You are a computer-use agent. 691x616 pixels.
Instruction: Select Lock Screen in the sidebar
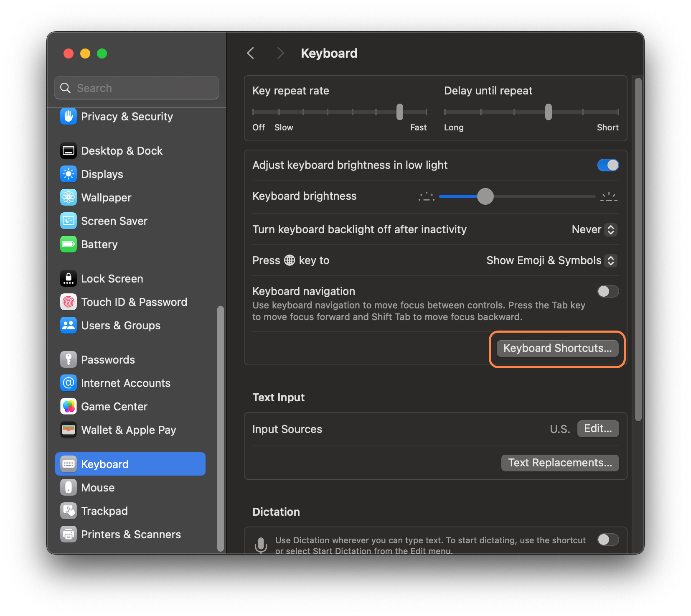[x=112, y=279]
